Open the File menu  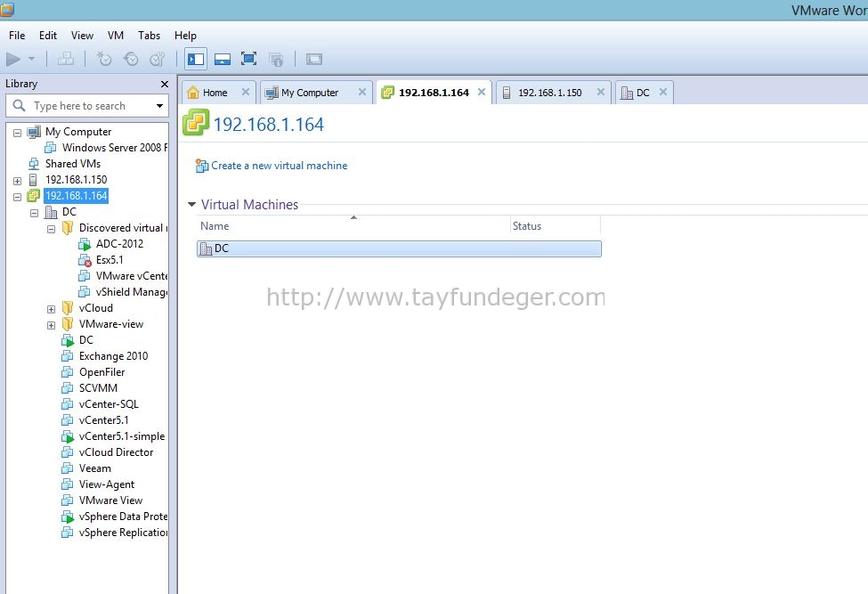pyautogui.click(x=17, y=36)
